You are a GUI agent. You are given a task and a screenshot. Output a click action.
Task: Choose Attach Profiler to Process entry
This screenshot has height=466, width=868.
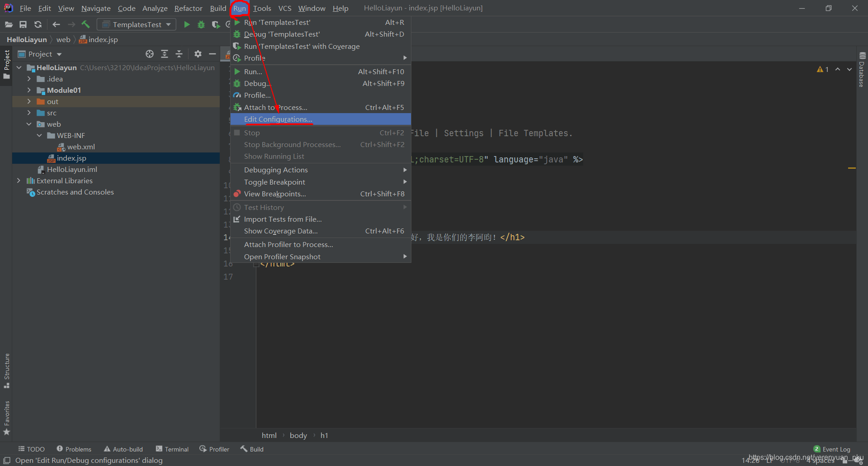(321, 244)
